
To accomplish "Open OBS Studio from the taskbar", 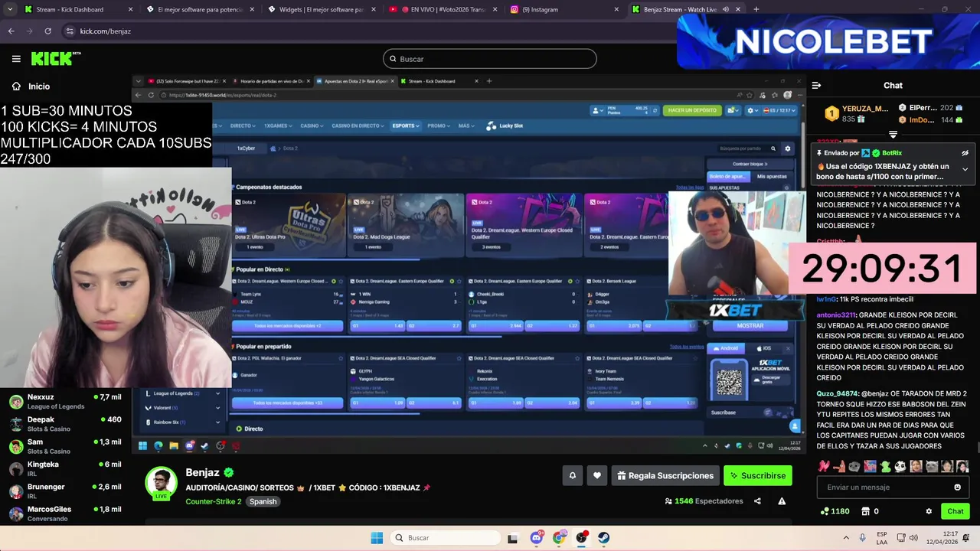I will tap(582, 538).
